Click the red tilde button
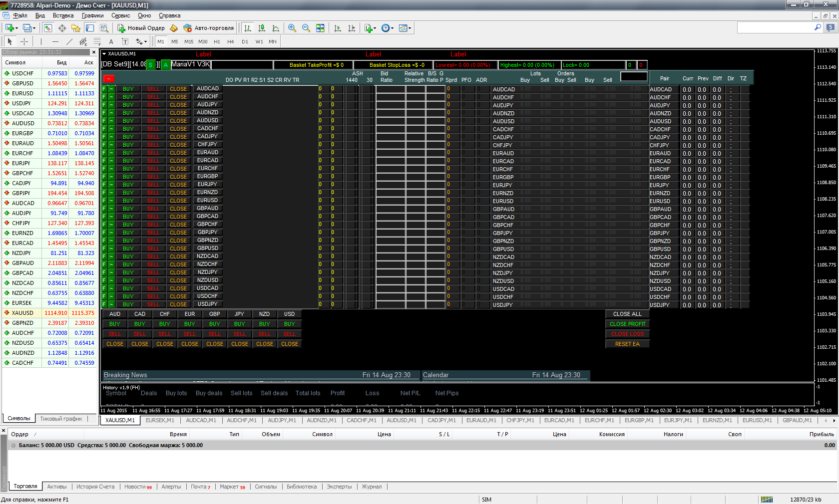The image size is (839, 504). [x=109, y=78]
